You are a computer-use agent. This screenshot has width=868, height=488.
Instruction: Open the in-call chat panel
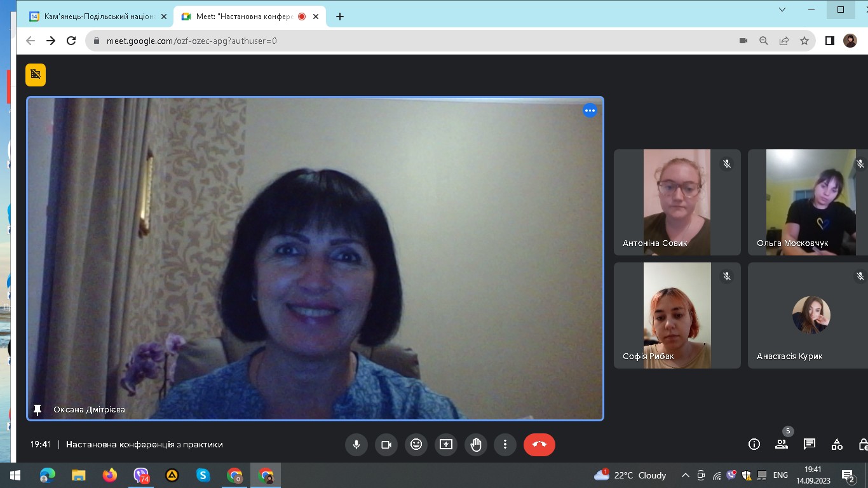(810, 445)
